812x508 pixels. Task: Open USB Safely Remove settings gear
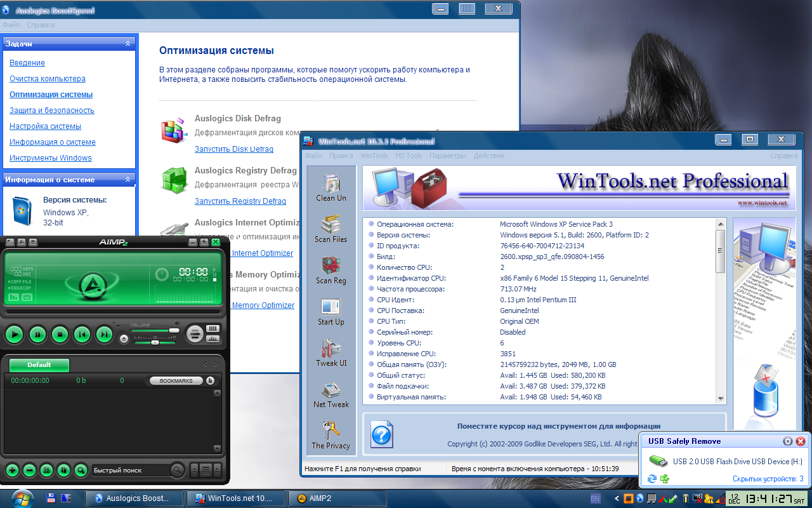pyautogui.click(x=788, y=441)
